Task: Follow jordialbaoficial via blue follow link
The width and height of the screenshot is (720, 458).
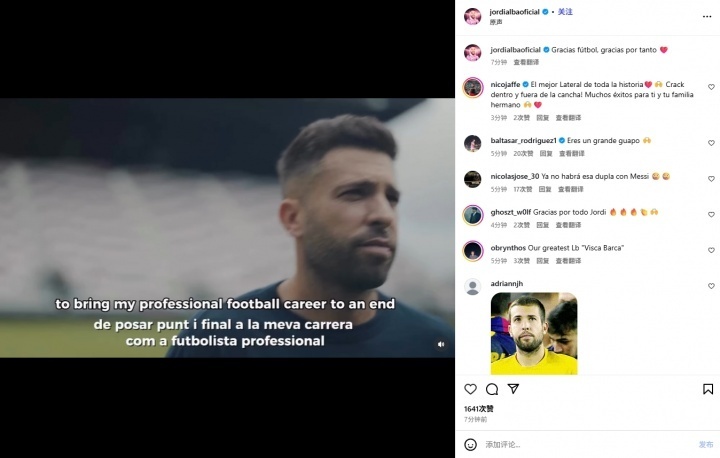Action: point(565,11)
